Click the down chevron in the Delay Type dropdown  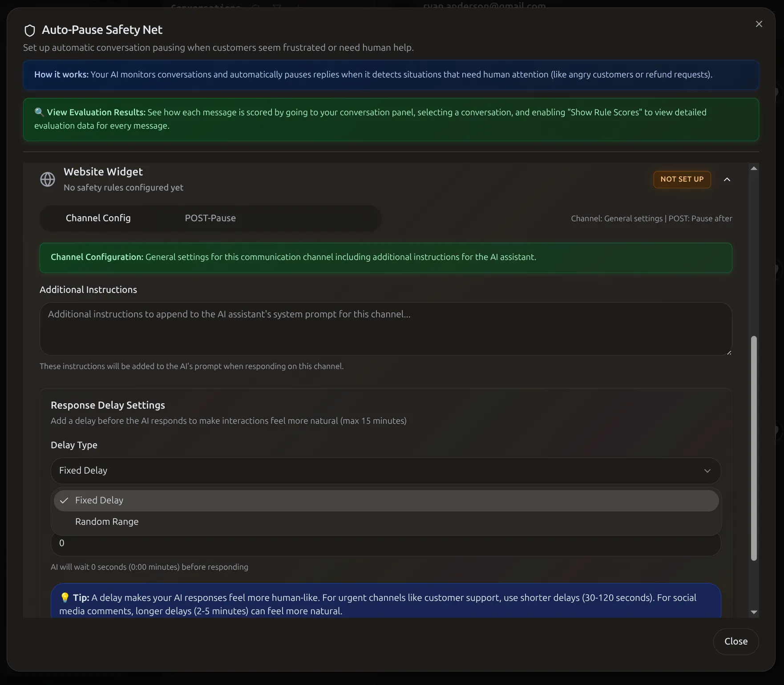707,470
